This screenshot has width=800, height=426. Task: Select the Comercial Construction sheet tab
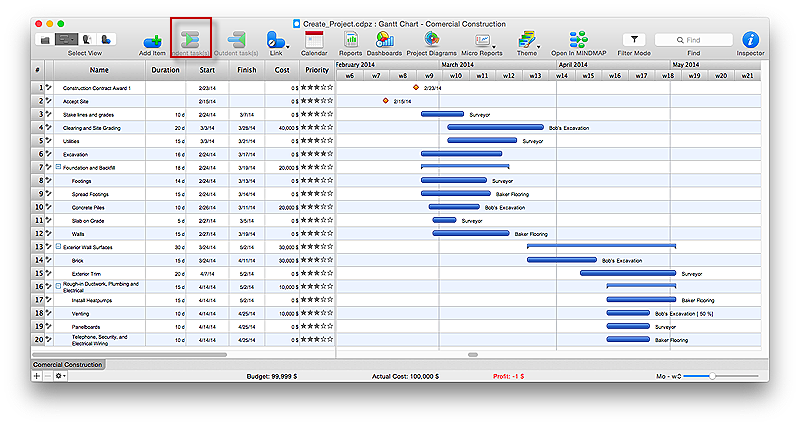pos(67,365)
